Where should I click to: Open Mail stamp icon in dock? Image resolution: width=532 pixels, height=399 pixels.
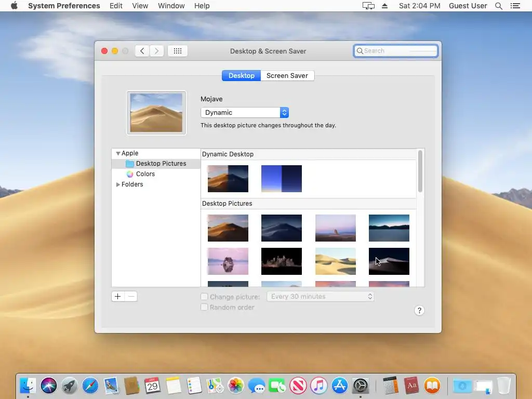[x=111, y=386]
